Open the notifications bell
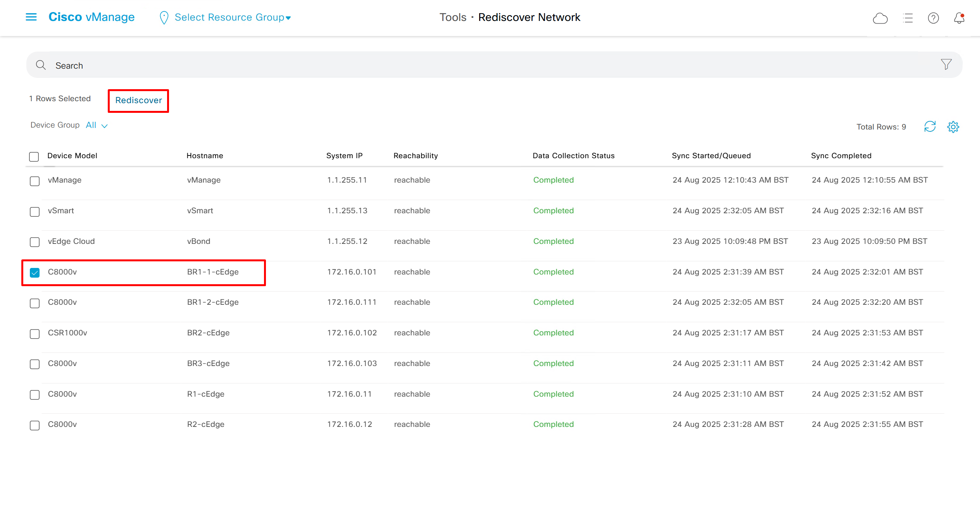 [x=959, y=18]
